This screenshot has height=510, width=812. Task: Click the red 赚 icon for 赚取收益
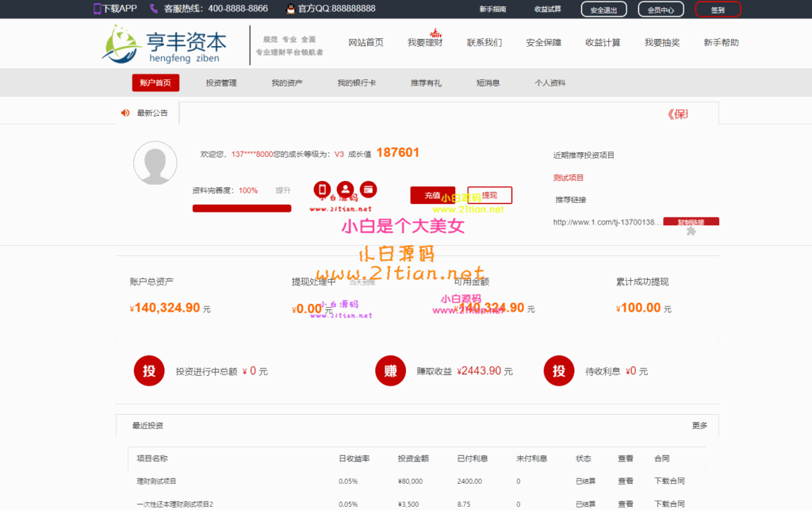coord(390,370)
